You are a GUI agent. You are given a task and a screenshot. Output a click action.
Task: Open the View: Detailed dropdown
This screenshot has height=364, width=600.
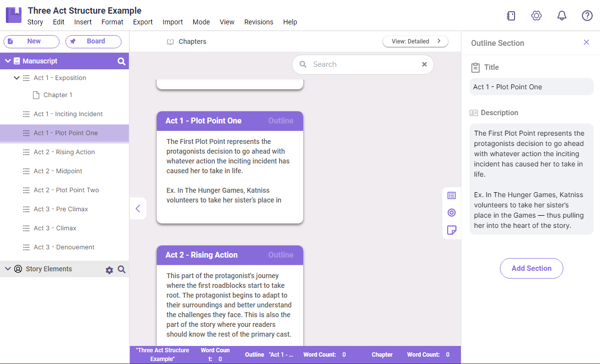tap(415, 41)
